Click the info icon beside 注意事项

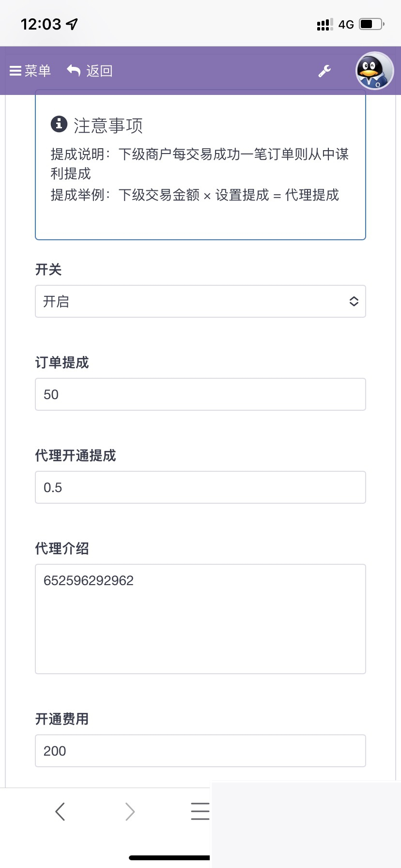(58, 124)
